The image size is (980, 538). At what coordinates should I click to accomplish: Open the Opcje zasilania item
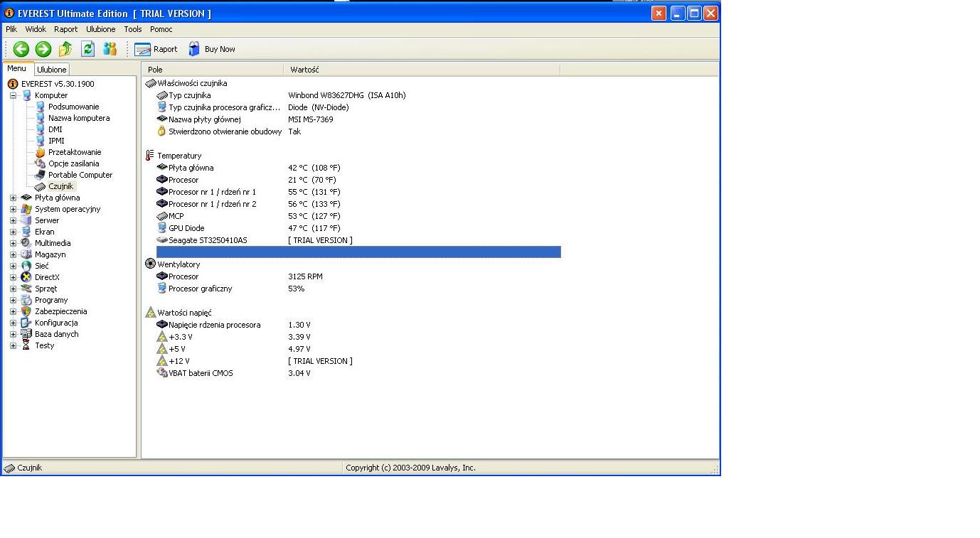tap(73, 163)
